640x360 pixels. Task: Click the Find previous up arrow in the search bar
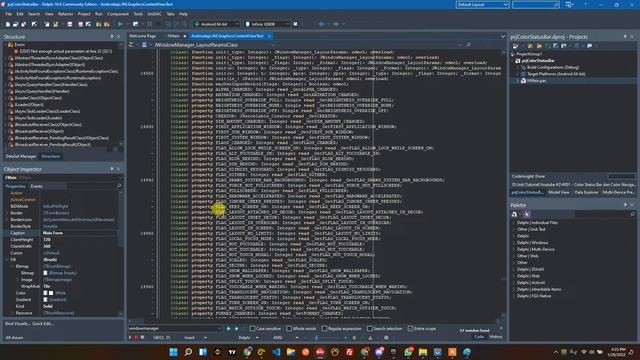tap(228, 329)
